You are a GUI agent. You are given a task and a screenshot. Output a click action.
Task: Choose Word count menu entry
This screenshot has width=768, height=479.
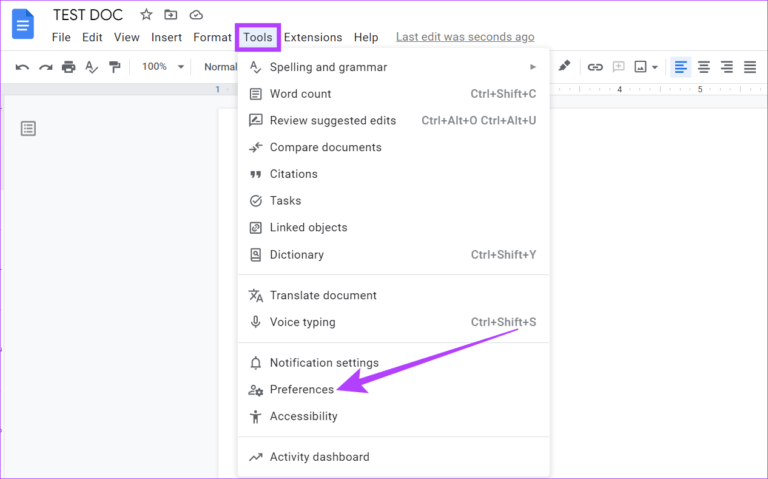click(300, 94)
